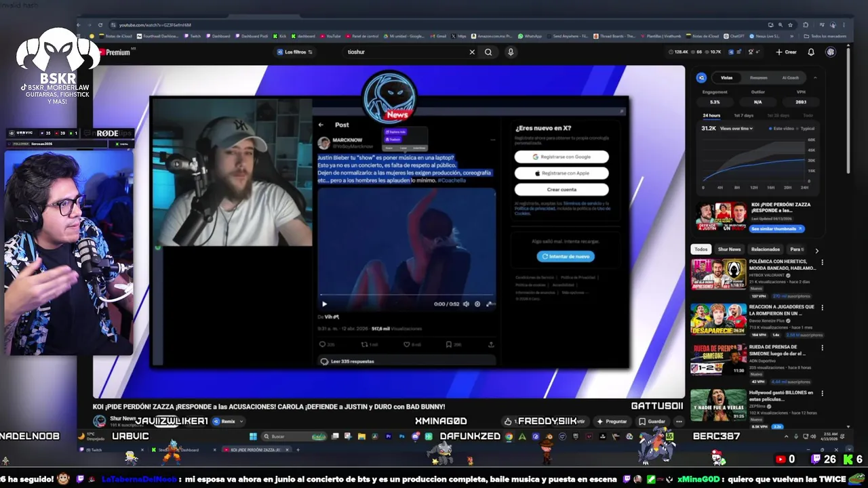Open the Shur News channel avatar
Viewport: 868px width, 488px height.
tap(100, 421)
